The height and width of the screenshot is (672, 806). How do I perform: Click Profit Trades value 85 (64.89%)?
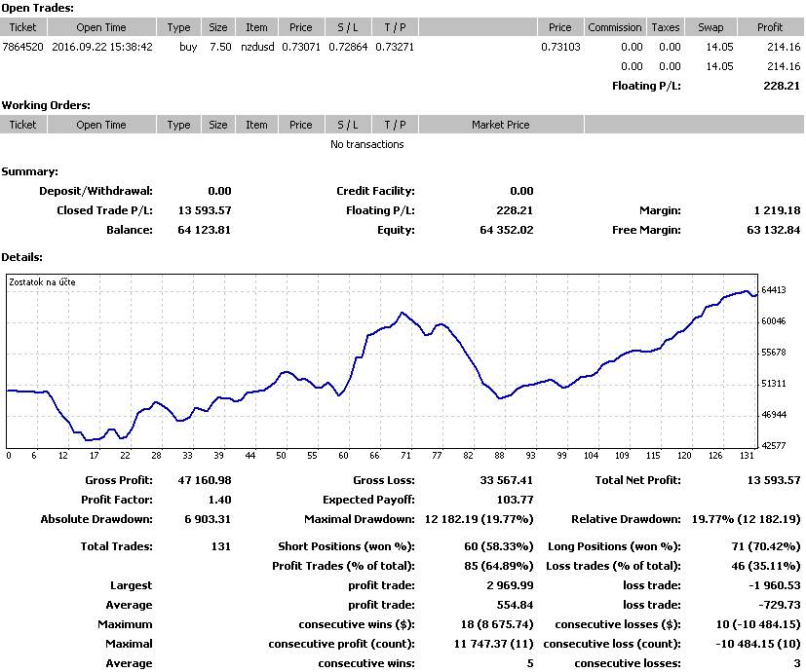click(x=499, y=566)
